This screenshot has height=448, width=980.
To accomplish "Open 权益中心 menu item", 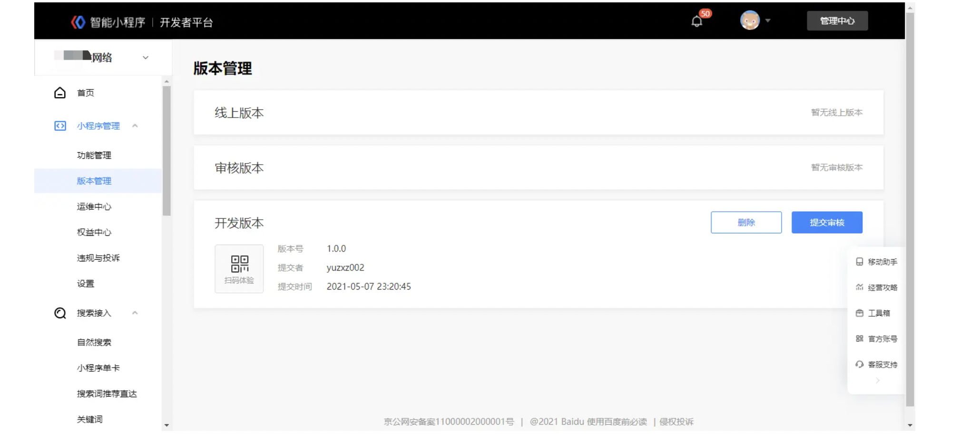I will pyautogui.click(x=94, y=233).
